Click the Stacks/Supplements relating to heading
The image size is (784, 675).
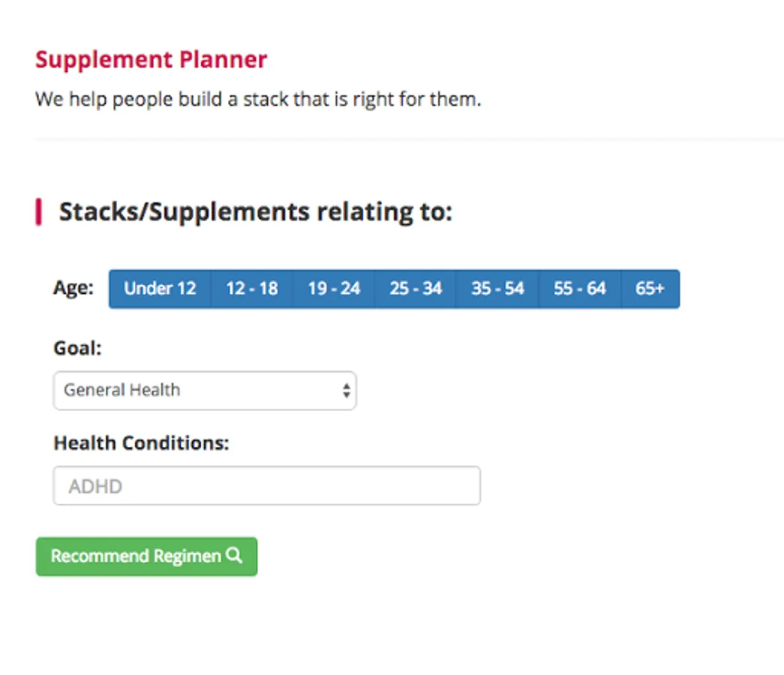[256, 212]
